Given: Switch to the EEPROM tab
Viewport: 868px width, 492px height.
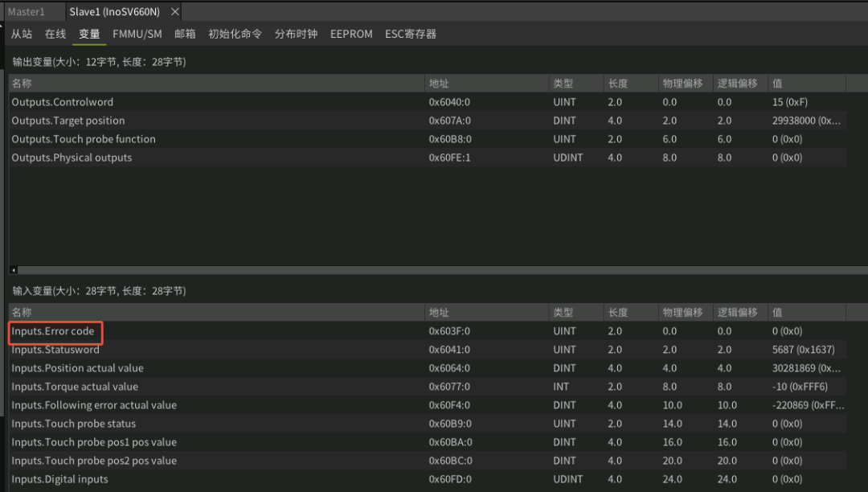Looking at the screenshot, I should click(351, 34).
